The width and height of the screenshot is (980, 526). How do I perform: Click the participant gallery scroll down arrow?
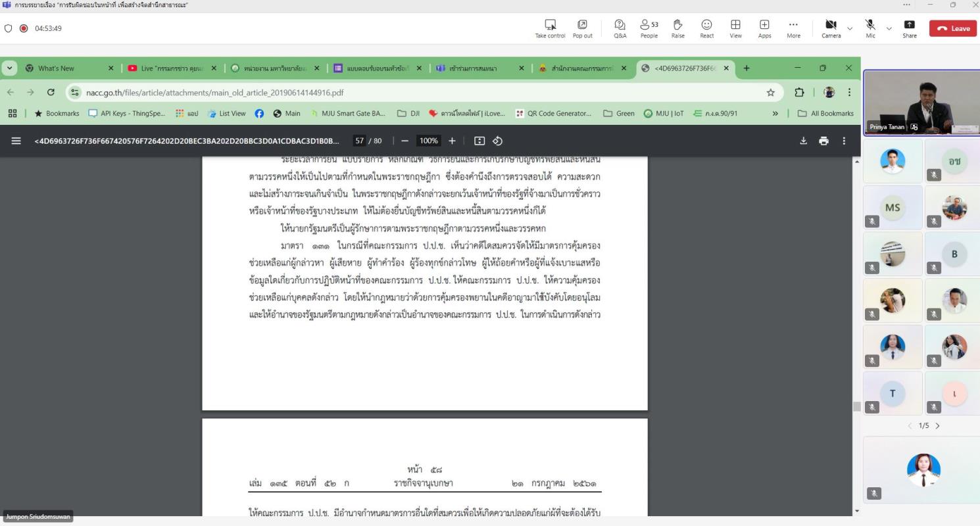point(856,511)
